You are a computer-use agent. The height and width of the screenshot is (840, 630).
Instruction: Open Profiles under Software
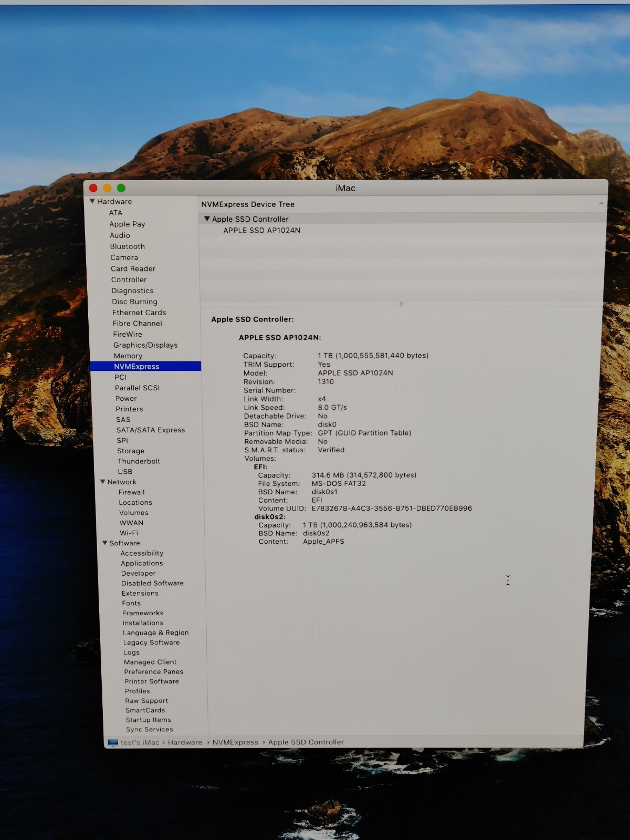coord(137,691)
